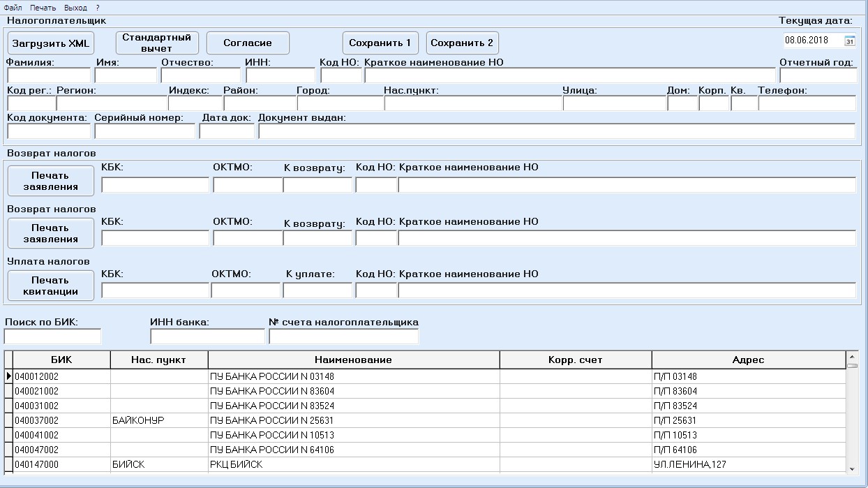The width and height of the screenshot is (868, 488).
Task: Focus the Улица input field
Action: [615, 103]
